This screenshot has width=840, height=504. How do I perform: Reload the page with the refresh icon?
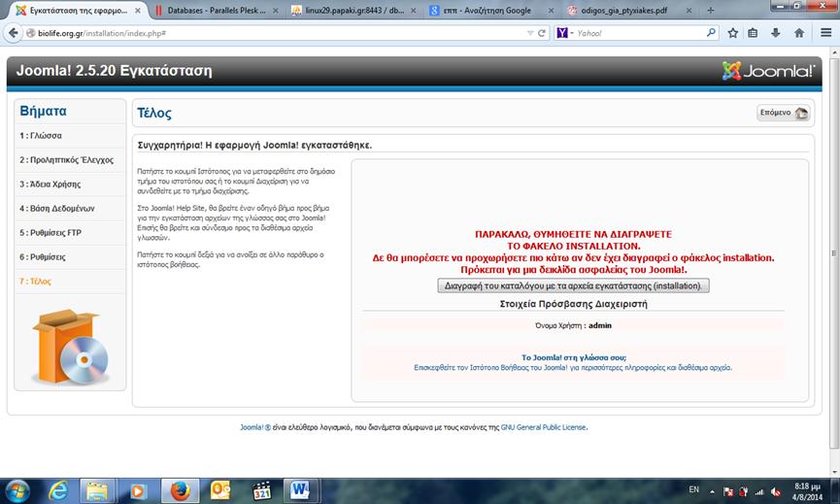coord(542,33)
